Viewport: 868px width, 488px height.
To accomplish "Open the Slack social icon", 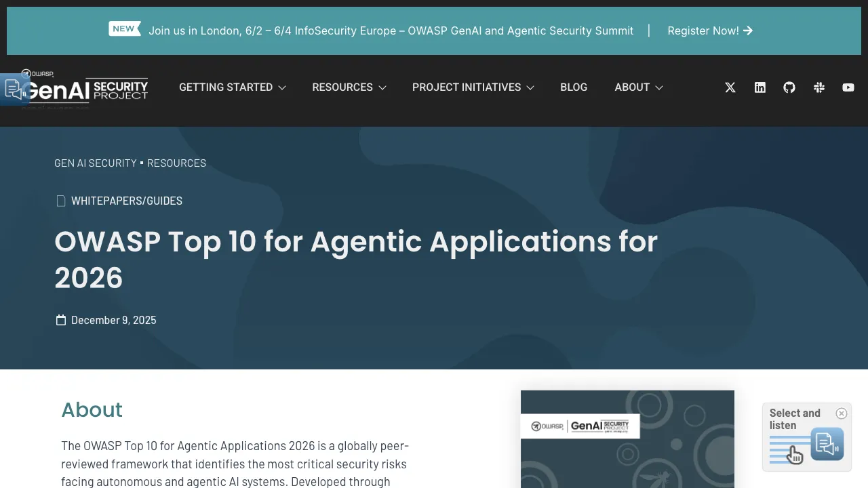I will coord(819,87).
